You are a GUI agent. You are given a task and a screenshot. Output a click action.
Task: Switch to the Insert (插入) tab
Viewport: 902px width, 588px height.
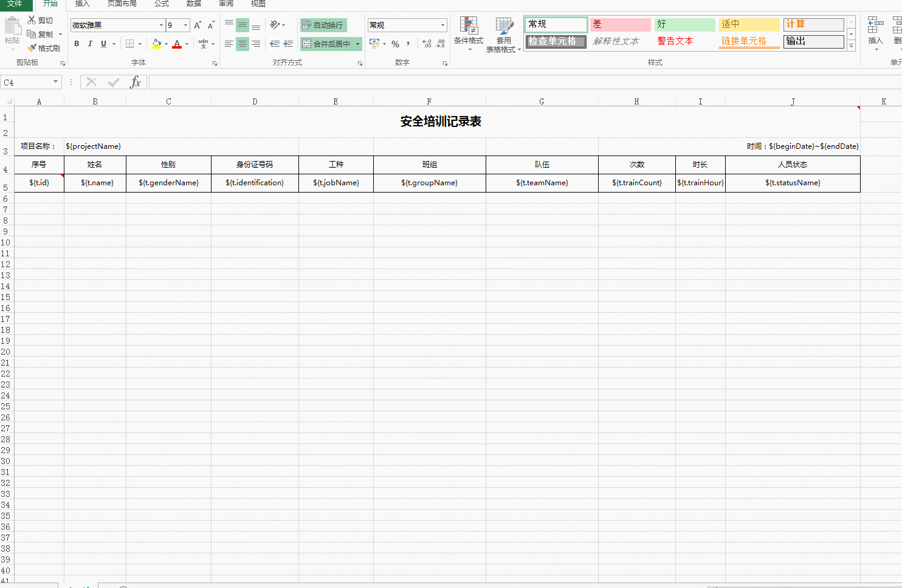pyautogui.click(x=83, y=4)
